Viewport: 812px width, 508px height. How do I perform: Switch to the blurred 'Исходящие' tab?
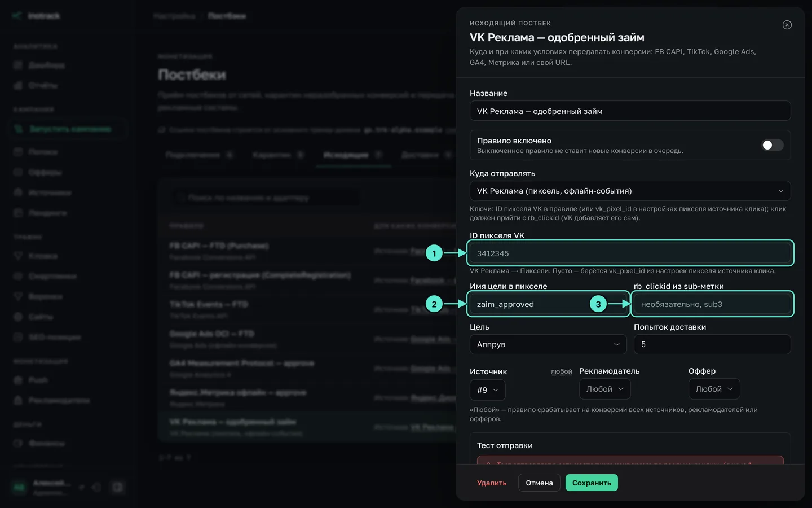click(x=353, y=155)
